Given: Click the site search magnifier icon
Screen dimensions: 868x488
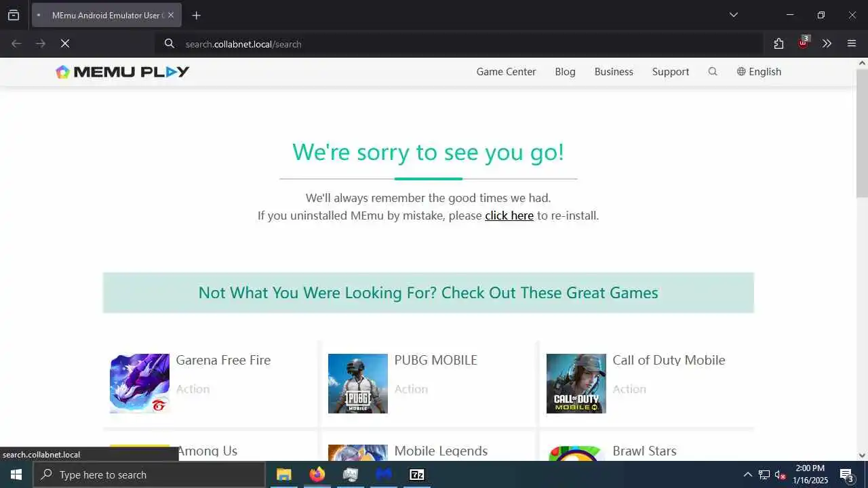Looking at the screenshot, I should (713, 71).
